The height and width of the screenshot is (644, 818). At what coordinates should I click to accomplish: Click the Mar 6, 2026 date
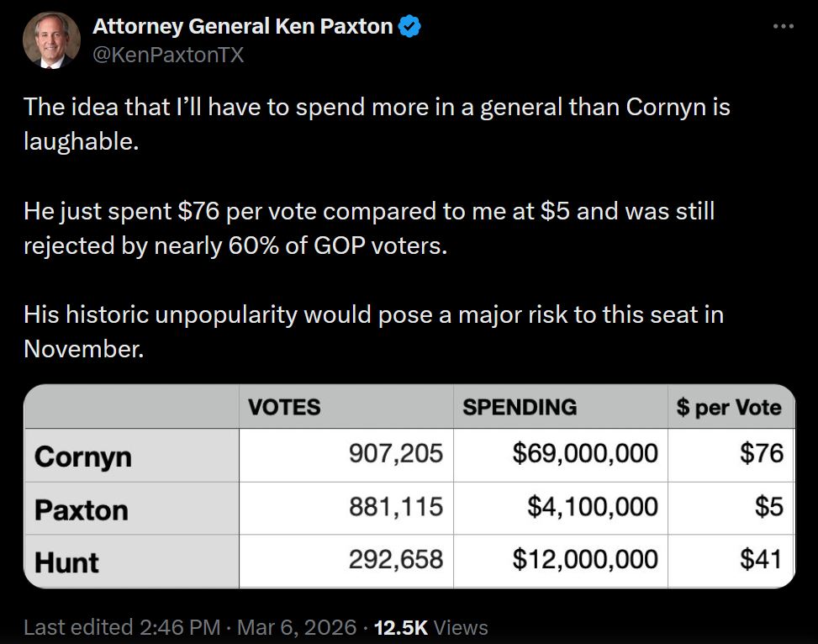tap(298, 627)
